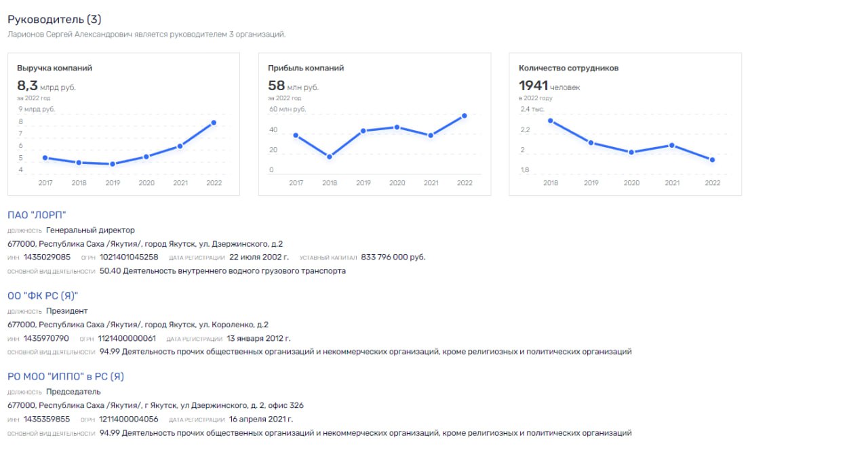Click registration date "22 июля 2002 г."
This screenshot has width=868, height=450.
pyautogui.click(x=259, y=257)
